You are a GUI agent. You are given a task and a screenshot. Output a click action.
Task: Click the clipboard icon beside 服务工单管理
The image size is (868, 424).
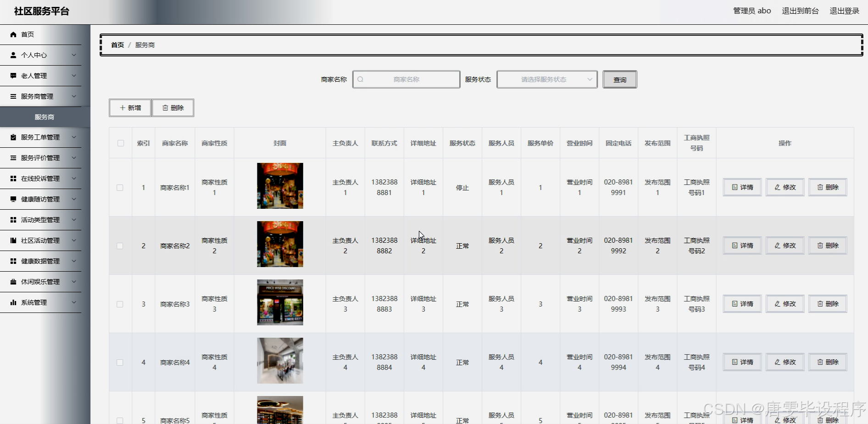[x=13, y=137]
